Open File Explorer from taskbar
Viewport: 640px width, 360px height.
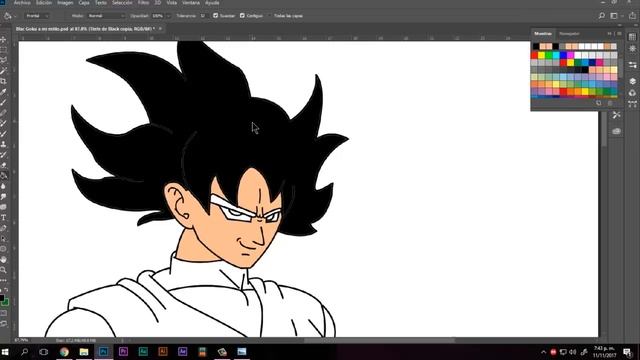pyautogui.click(x=84, y=352)
